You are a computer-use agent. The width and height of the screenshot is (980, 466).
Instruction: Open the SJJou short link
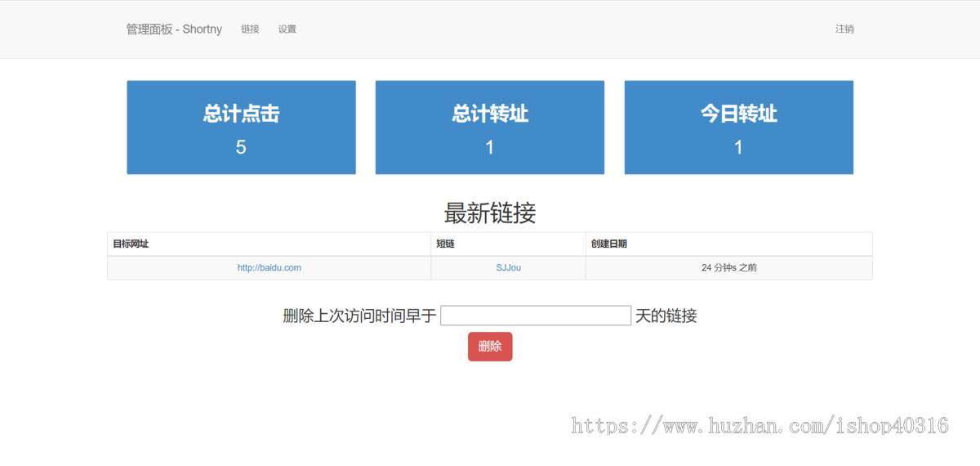(508, 267)
